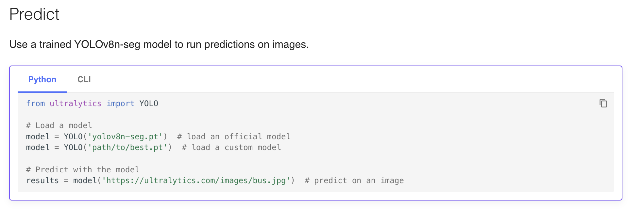Click the 'ultralytics' module name in import line
The height and width of the screenshot is (211, 644).
(76, 104)
